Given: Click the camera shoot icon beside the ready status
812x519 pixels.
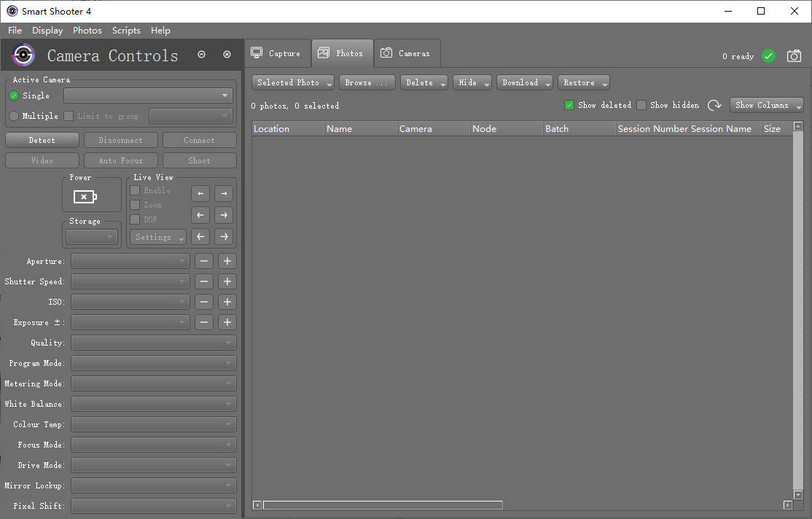Looking at the screenshot, I should [x=794, y=56].
